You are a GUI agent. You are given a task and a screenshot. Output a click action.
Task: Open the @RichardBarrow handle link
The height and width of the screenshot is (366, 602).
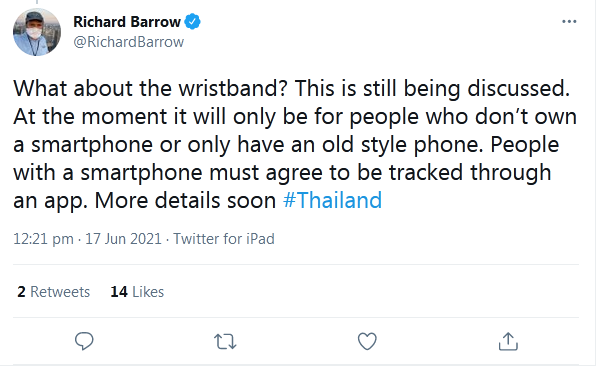(129, 42)
